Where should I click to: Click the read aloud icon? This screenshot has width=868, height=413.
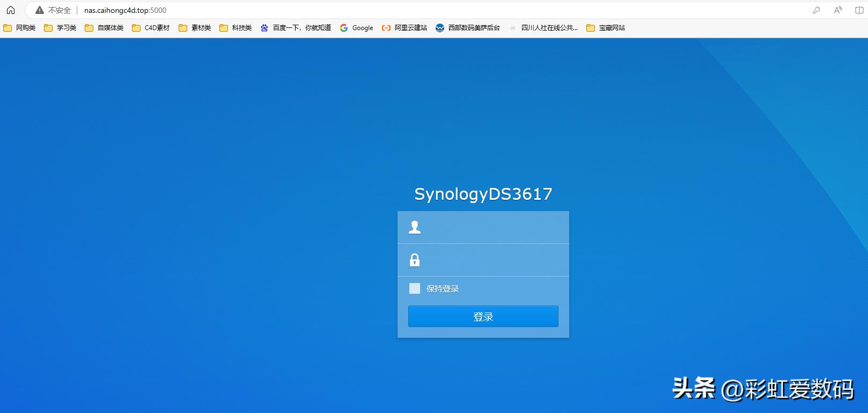point(838,10)
